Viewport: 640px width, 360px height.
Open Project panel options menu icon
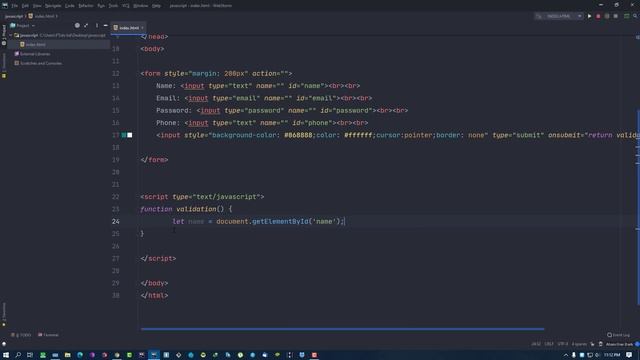point(97,25)
